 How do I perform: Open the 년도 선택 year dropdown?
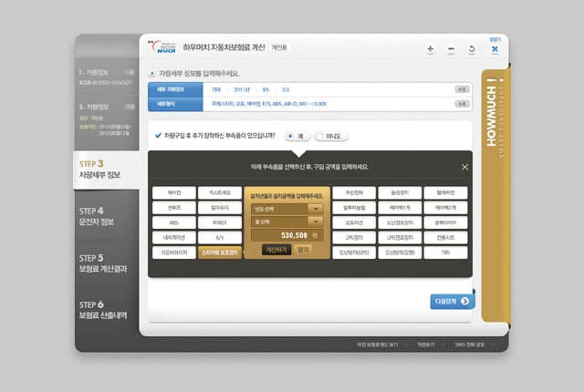[287, 209]
